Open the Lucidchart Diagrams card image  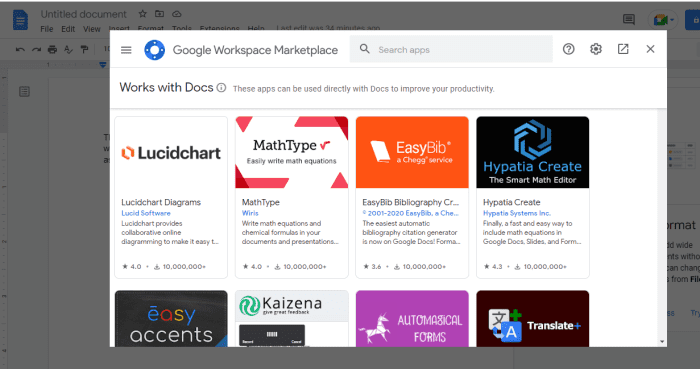coord(171,152)
